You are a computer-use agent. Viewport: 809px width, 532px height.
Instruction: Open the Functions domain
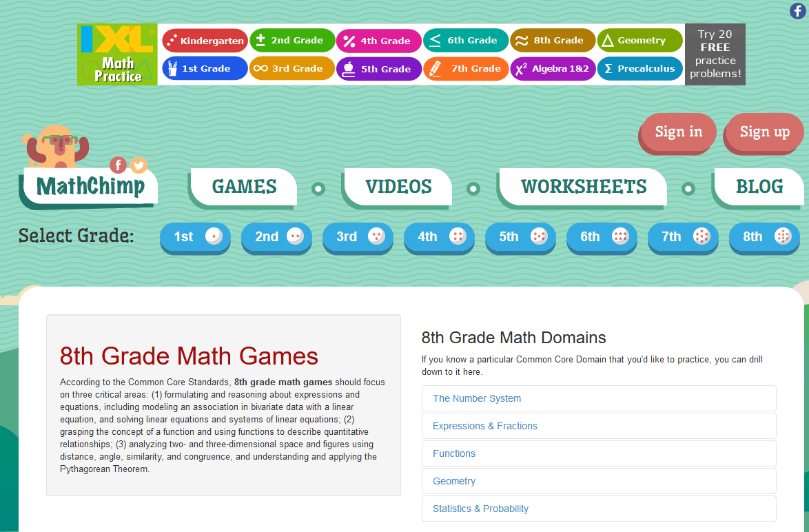599,453
